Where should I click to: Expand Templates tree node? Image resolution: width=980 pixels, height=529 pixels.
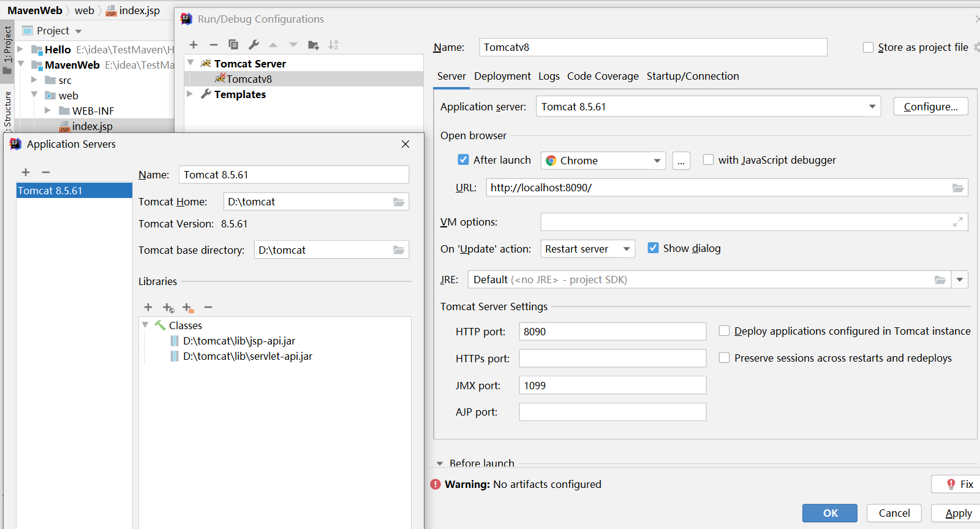pyautogui.click(x=190, y=94)
